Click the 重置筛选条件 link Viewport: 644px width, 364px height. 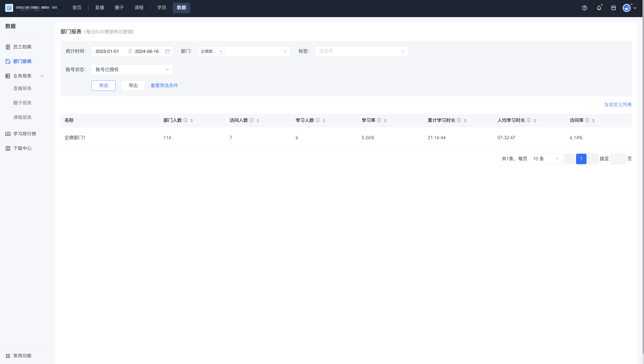pyautogui.click(x=164, y=86)
